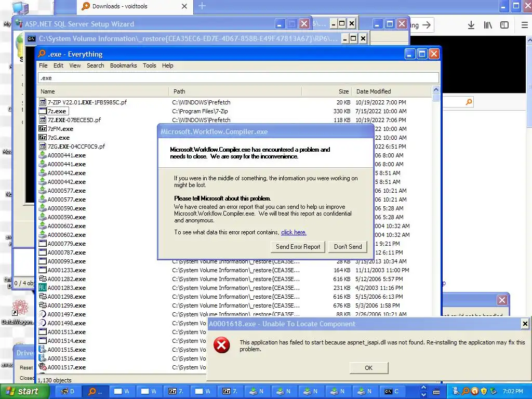Select A0001497.exe icon in results

coord(43,314)
